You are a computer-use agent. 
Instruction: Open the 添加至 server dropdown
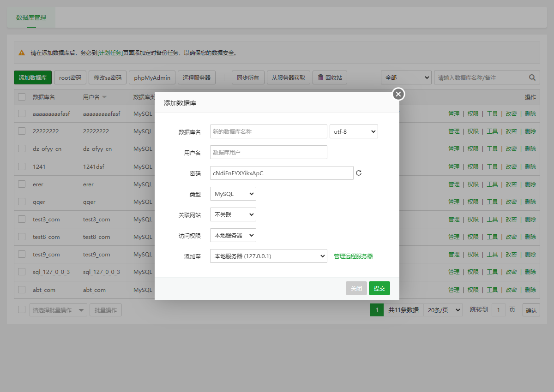(x=268, y=256)
